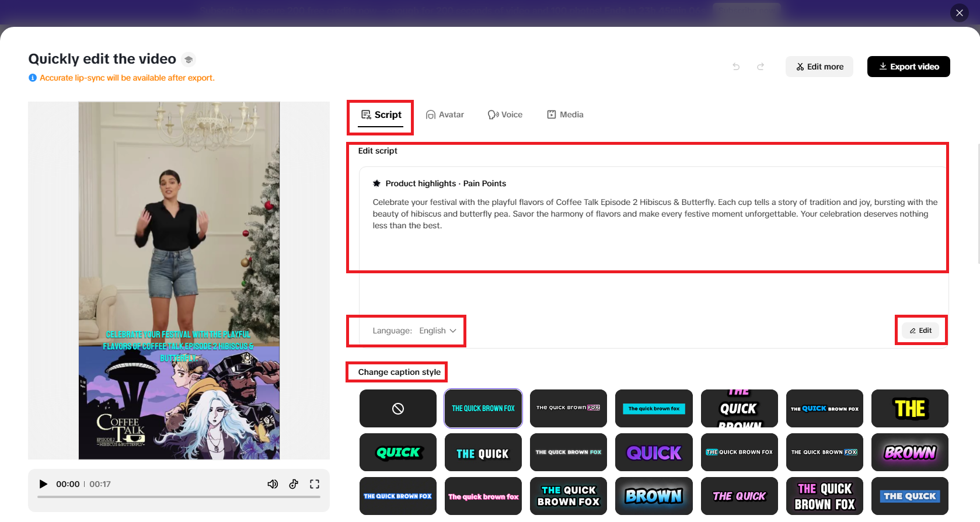The height and width of the screenshot is (522, 980).
Task: Switch to the Script tab
Action: pos(381,115)
